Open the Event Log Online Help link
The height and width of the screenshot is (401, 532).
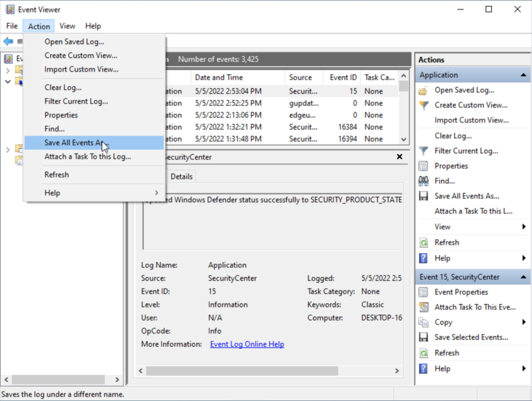point(247,344)
